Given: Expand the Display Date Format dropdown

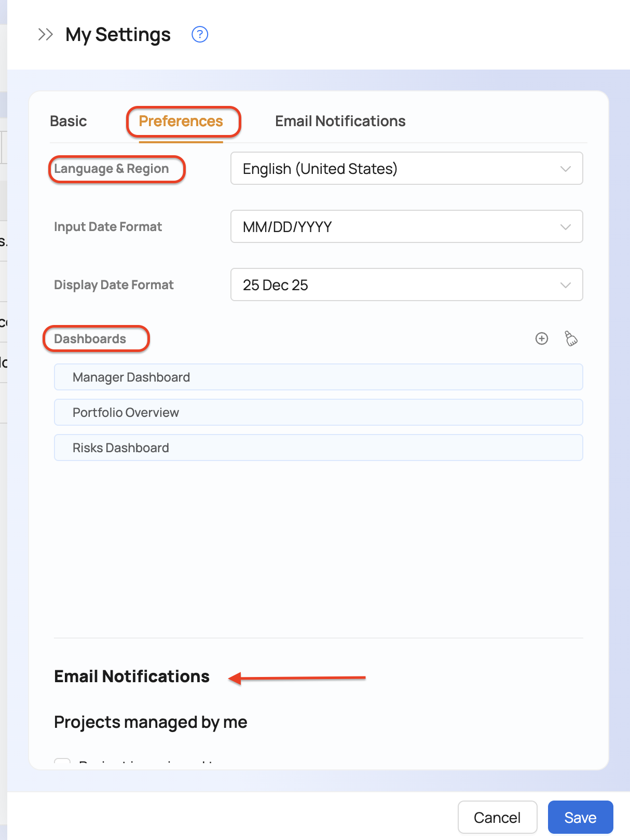Looking at the screenshot, I should pyautogui.click(x=406, y=285).
